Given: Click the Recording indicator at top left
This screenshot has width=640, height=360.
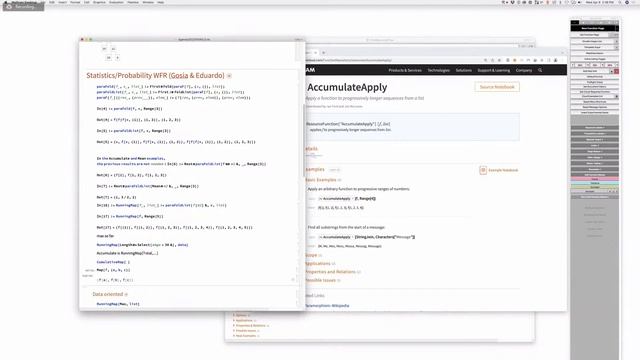Looking at the screenshot, I should pyautogui.click(x=23, y=6).
